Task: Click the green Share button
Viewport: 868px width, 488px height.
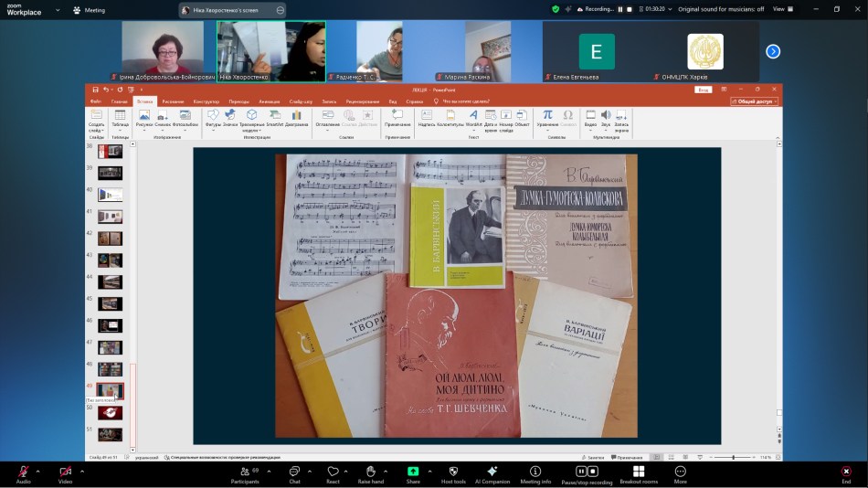Action: pos(413,472)
